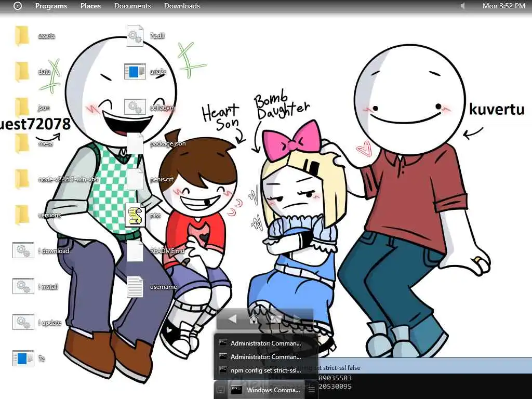Select the ! download batch file icon

point(23,250)
